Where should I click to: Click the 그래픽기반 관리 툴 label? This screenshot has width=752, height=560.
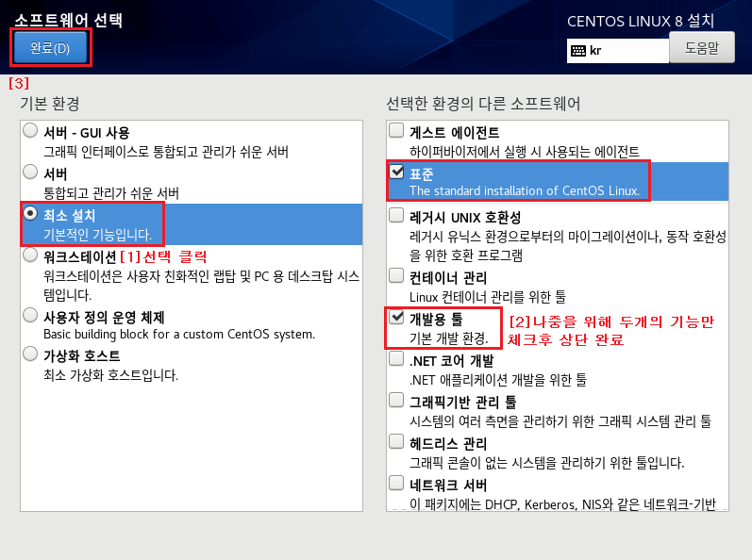click(x=463, y=402)
